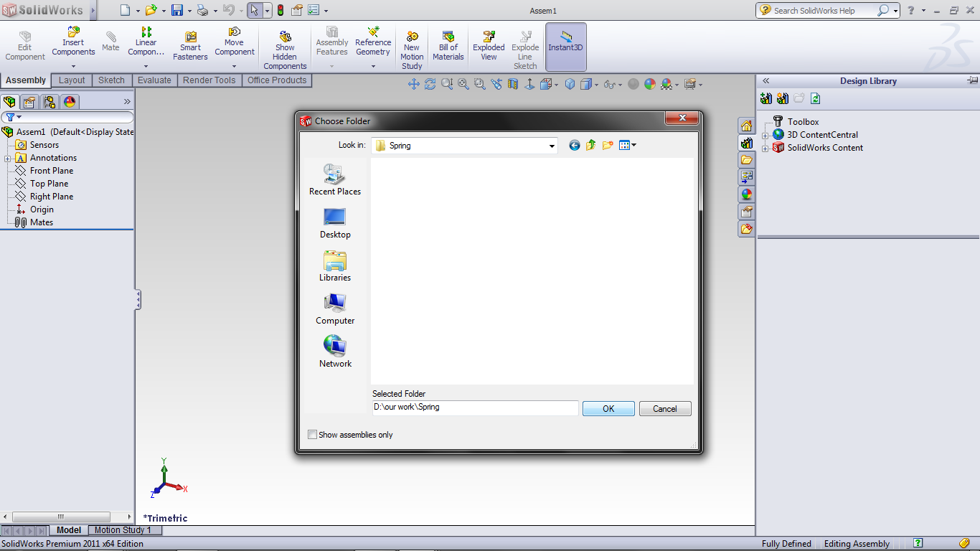Click the Pan view arrows icon
The width and height of the screenshot is (980, 551).
coord(414,84)
